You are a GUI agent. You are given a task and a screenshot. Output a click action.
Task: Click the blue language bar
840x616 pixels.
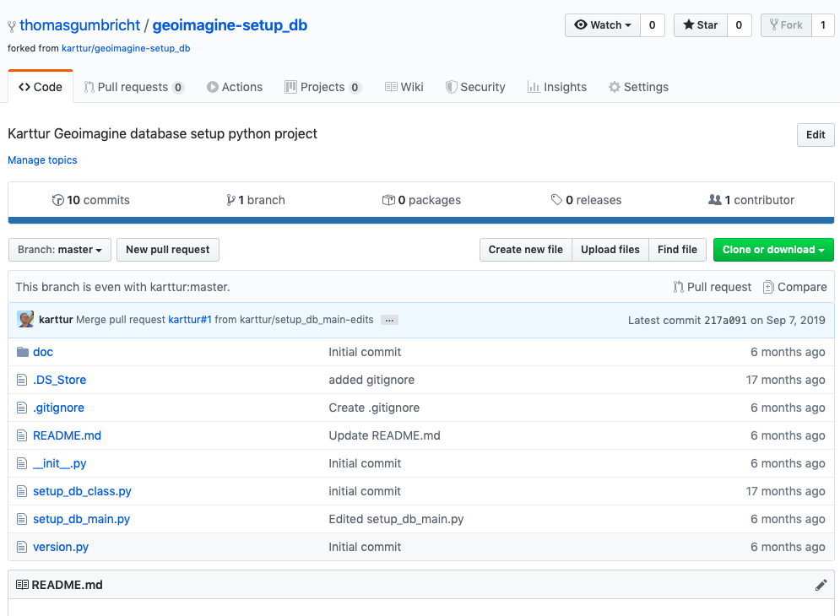[x=420, y=221]
